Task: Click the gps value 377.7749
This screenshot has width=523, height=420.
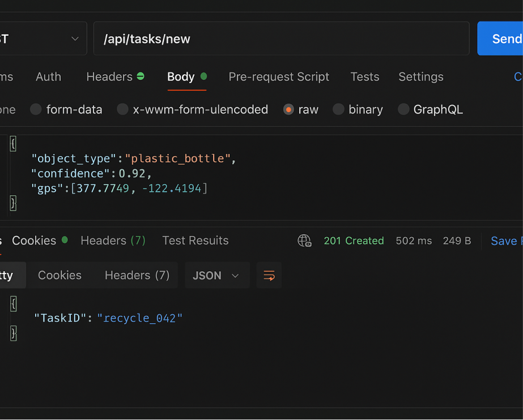Action: (x=103, y=188)
